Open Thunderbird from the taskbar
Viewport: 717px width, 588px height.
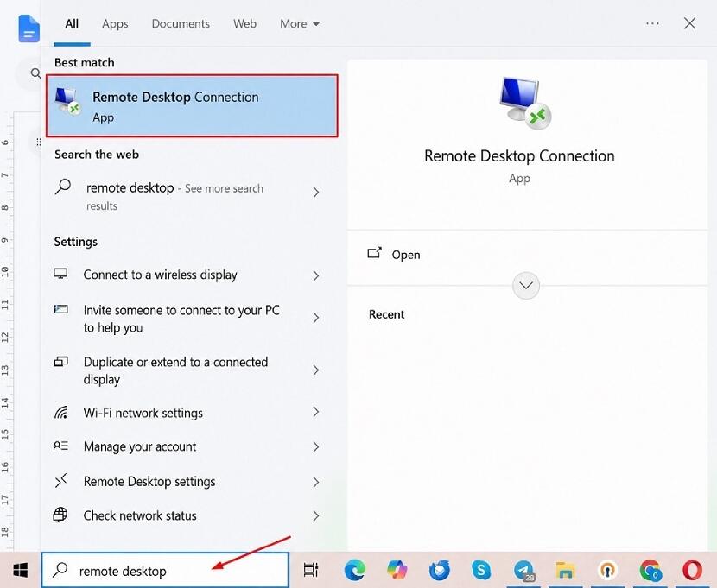click(x=439, y=570)
